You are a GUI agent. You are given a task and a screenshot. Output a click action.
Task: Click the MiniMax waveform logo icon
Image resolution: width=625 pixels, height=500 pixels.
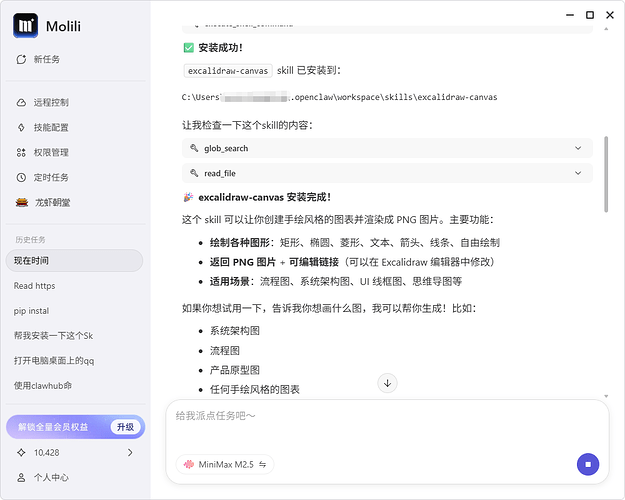[189, 465]
